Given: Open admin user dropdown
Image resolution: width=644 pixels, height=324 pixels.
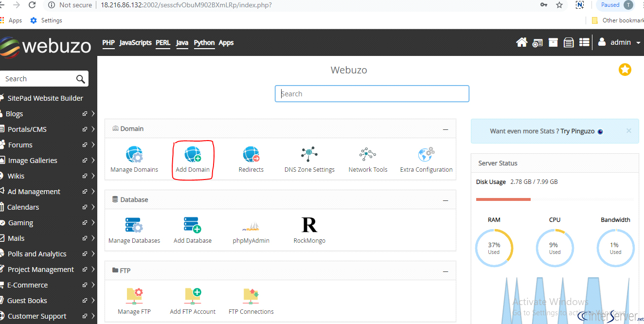Looking at the screenshot, I should [620, 42].
